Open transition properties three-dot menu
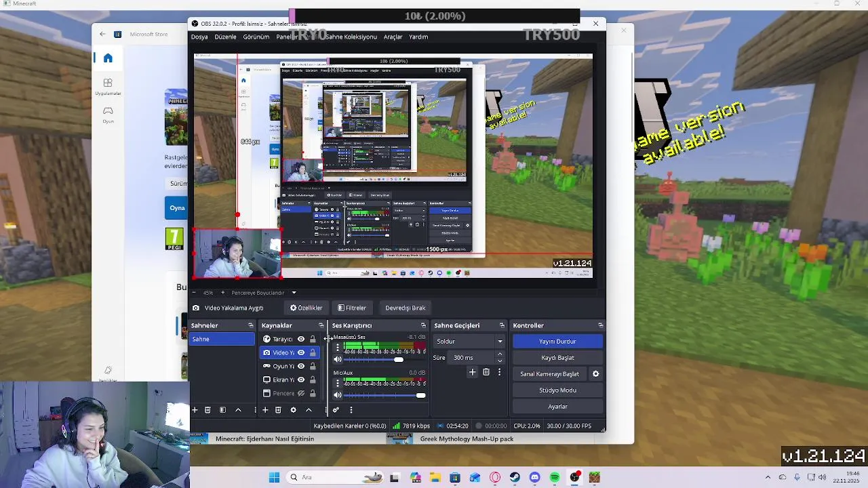The height and width of the screenshot is (488, 868). [x=499, y=372]
